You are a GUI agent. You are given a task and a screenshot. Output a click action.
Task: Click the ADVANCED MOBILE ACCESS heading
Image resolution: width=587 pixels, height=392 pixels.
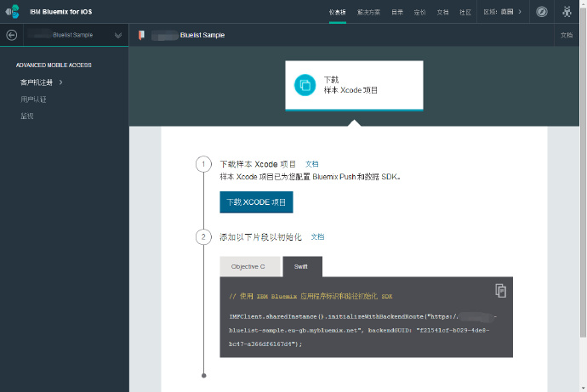pos(54,65)
